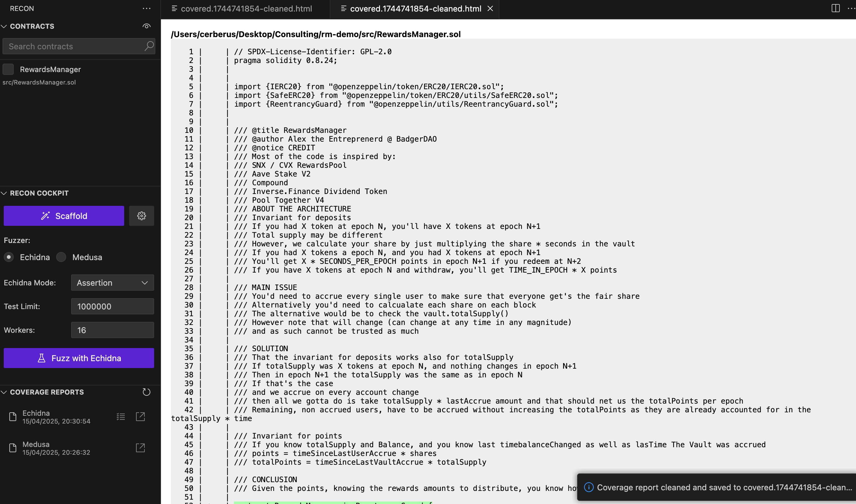856x504 pixels.
Task: Open the Echidna Mode dropdown
Action: pos(112,283)
